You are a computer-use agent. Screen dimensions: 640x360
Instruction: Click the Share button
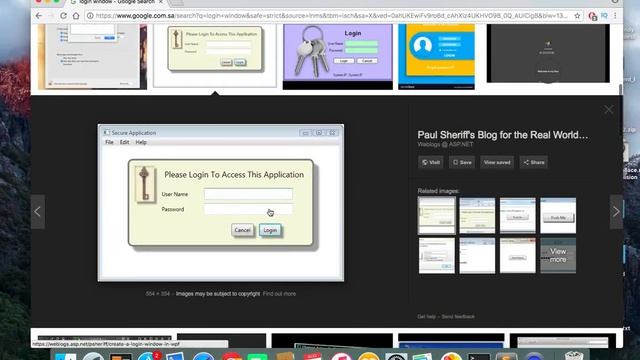(x=533, y=162)
